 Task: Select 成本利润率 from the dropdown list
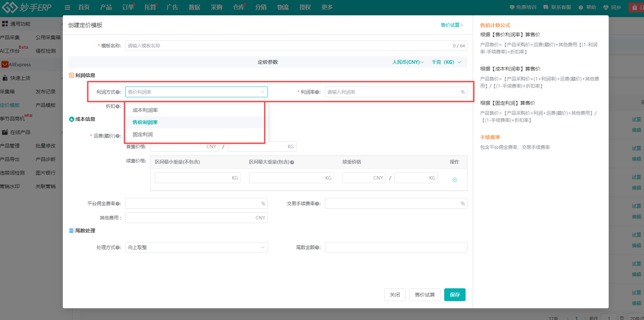145,110
